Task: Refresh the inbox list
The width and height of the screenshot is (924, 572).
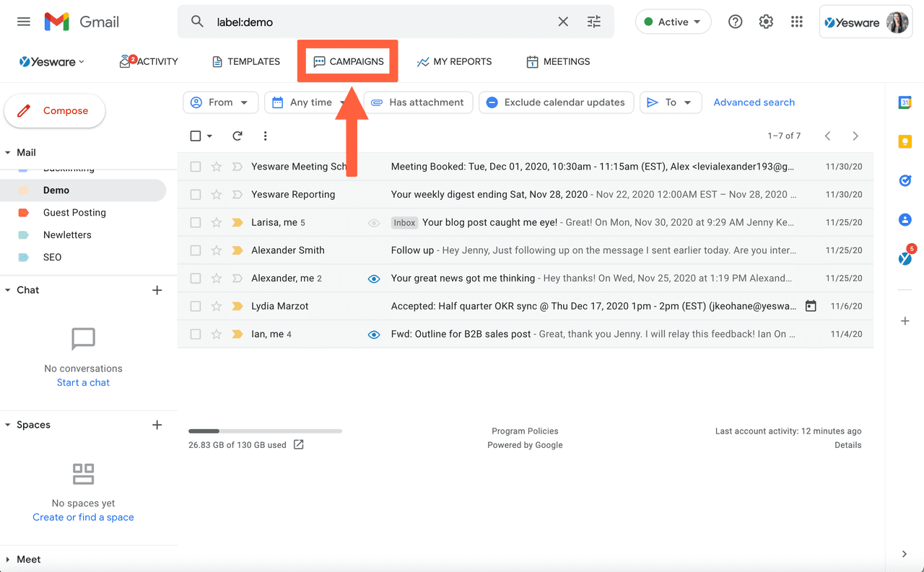Action: click(x=237, y=136)
